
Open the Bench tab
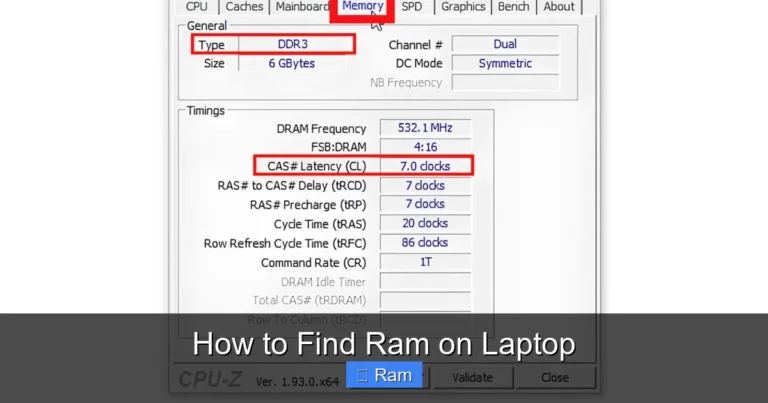pyautogui.click(x=513, y=7)
